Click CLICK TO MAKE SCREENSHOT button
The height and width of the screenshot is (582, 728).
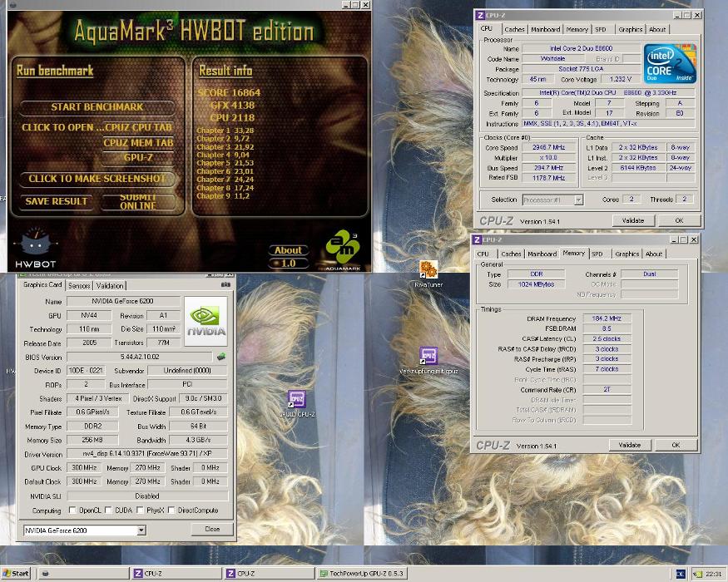97,179
